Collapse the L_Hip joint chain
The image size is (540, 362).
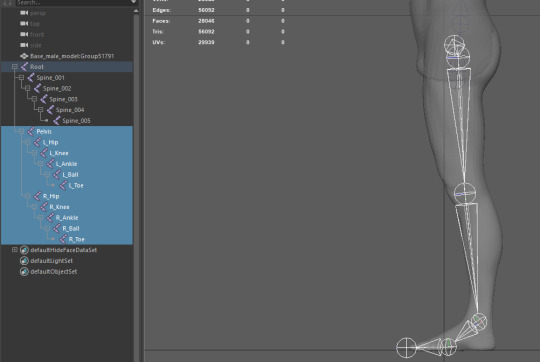click(x=28, y=142)
